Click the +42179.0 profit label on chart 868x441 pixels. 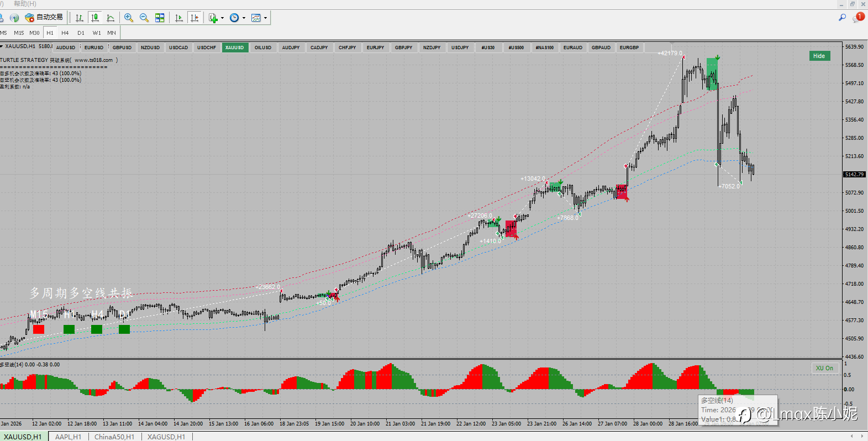click(x=670, y=53)
